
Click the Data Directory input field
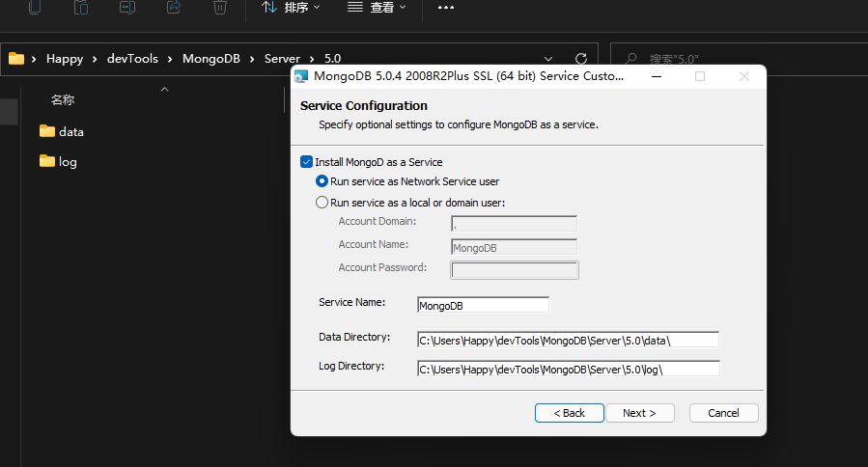[x=568, y=340]
